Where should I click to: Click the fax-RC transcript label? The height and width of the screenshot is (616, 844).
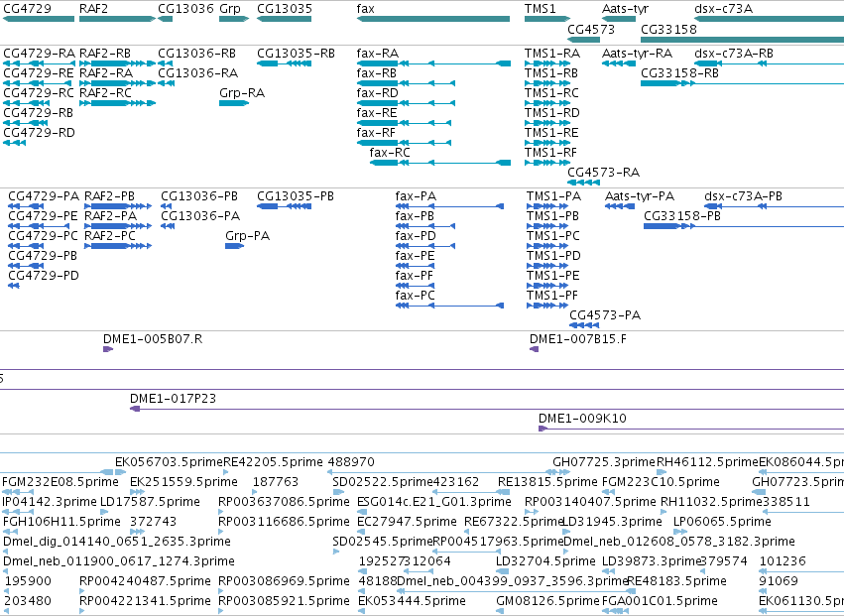(x=390, y=153)
